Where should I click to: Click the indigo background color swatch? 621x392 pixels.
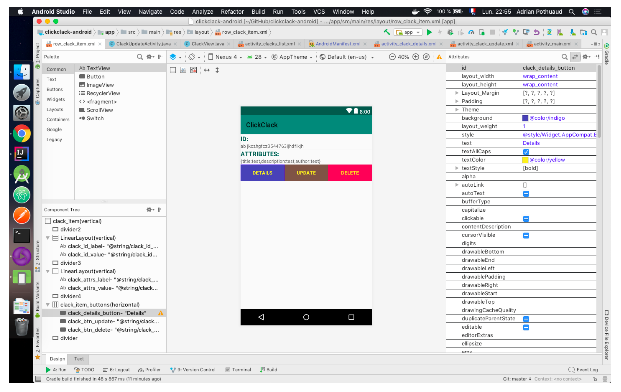[x=525, y=118]
